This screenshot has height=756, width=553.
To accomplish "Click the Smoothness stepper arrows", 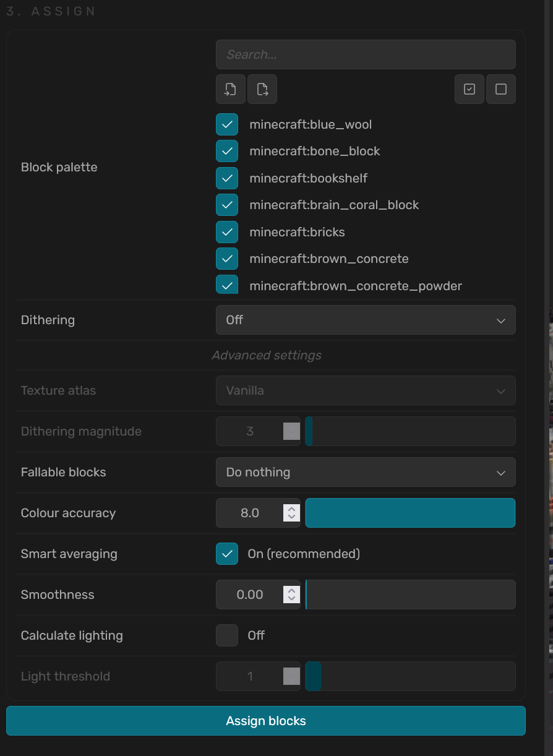I will pyautogui.click(x=291, y=595).
